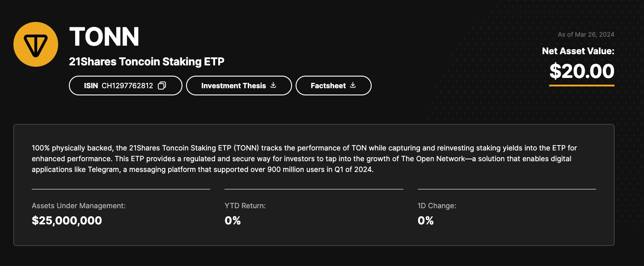Click the $25,000,000 AUM figure
This screenshot has height=266, width=644.
pos(67,220)
